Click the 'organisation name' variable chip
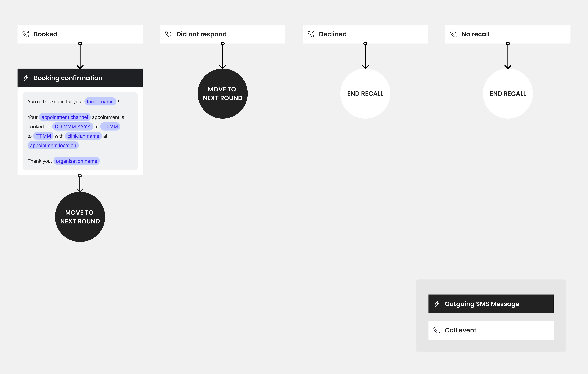The height and width of the screenshot is (374, 588). click(76, 161)
